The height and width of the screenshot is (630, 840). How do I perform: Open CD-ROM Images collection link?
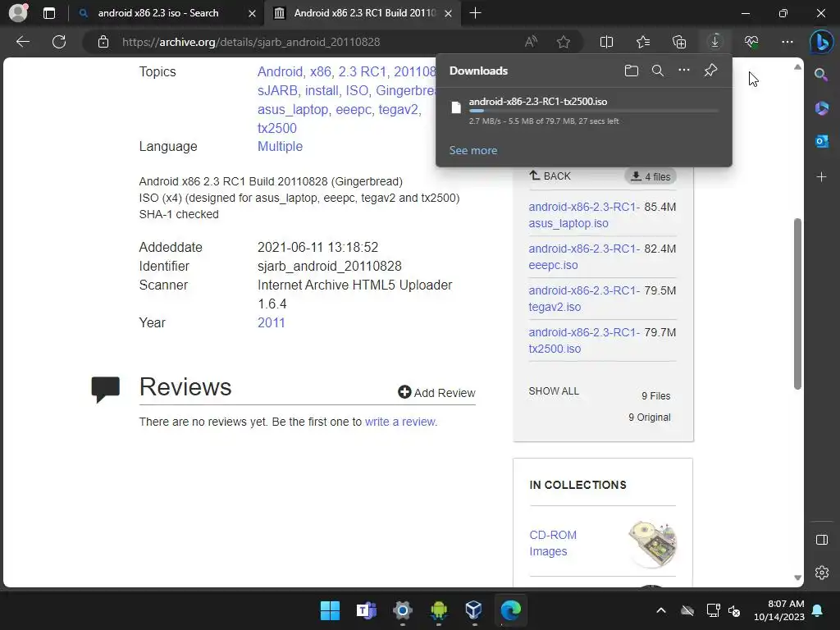pos(553,543)
